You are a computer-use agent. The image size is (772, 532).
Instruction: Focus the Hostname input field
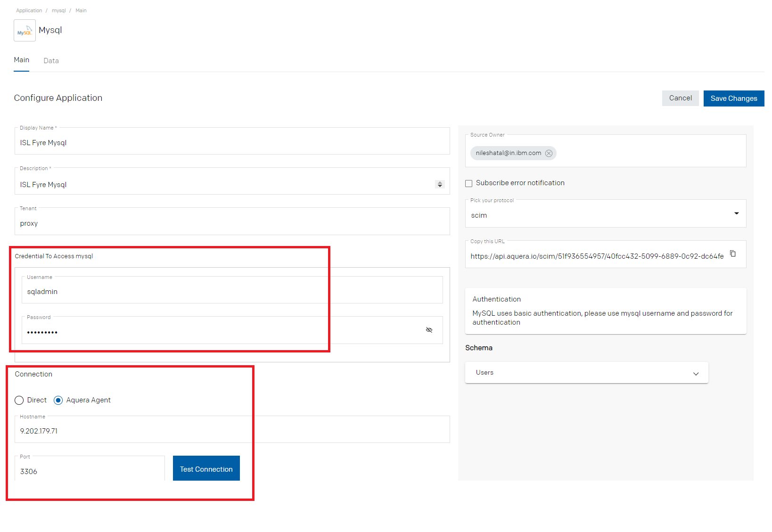point(232,429)
